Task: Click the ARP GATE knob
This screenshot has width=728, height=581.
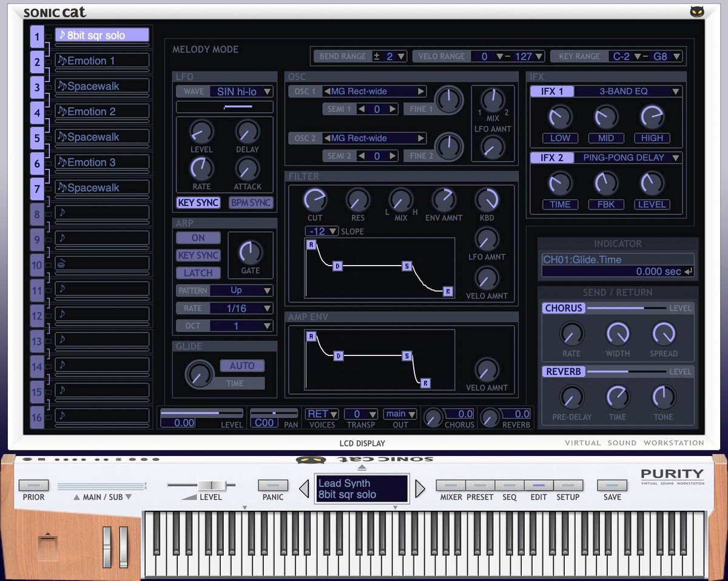Action: point(251,252)
